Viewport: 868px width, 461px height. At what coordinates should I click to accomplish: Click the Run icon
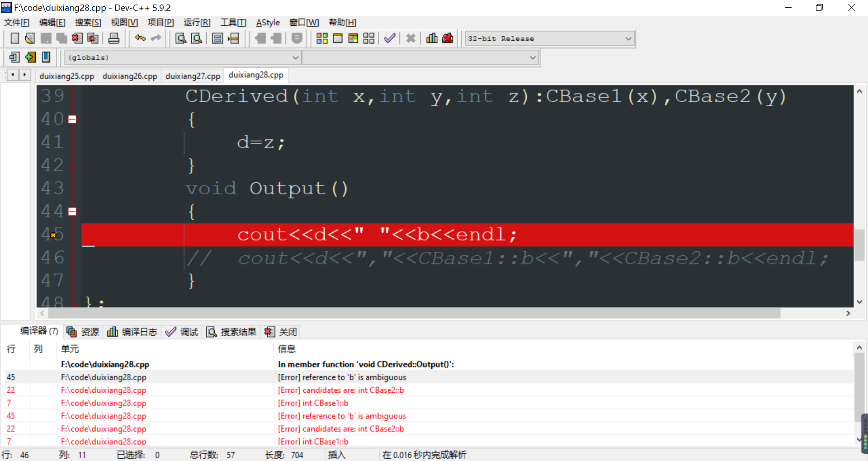click(338, 38)
